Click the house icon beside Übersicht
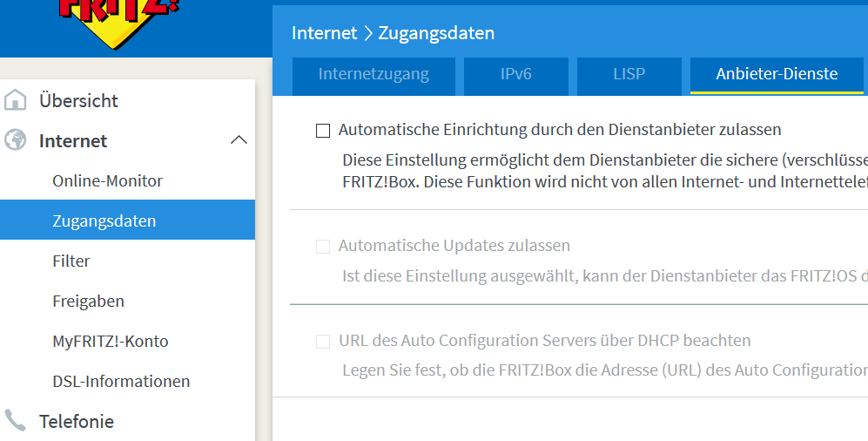The image size is (868, 441). coord(15,101)
